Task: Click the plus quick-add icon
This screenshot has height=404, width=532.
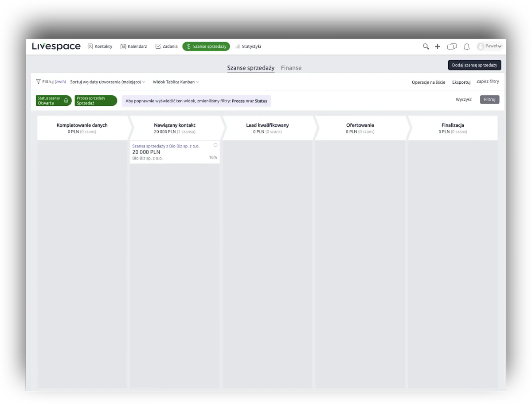Action: [438, 47]
